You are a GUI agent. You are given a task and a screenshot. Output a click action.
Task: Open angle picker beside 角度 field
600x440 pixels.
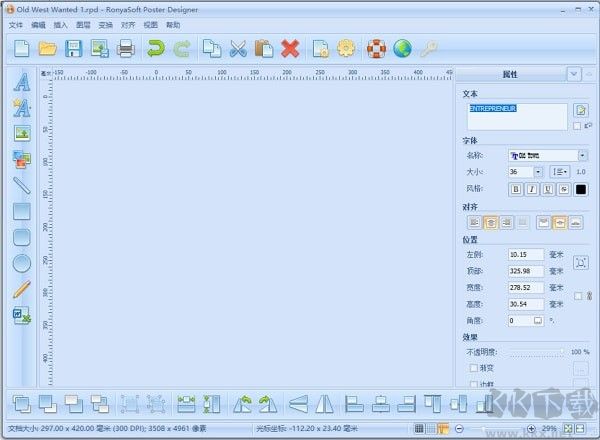coord(538,321)
